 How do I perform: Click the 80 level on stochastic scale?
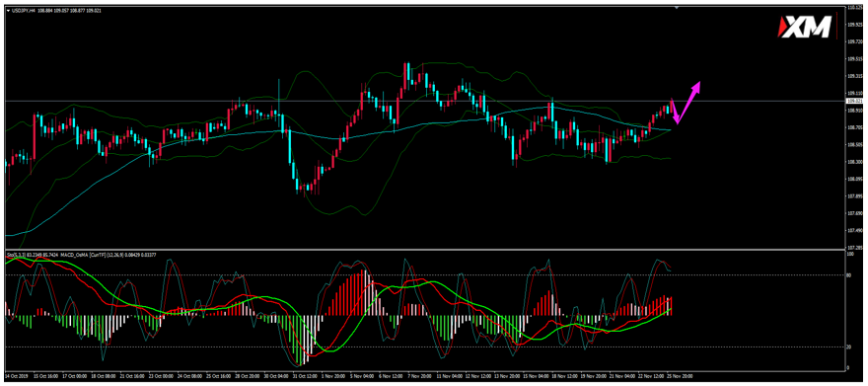click(849, 274)
